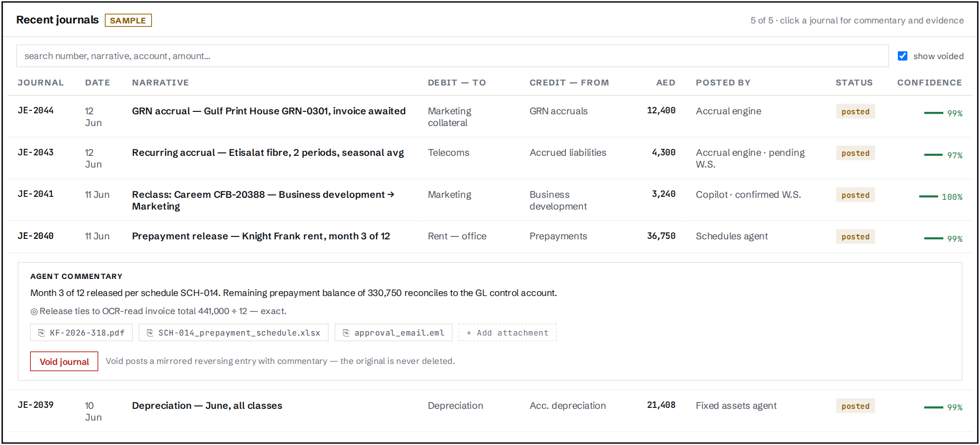Screen dimensions: 980x445
Task: Collapse journal JE-2040 row
Action: (490, 237)
